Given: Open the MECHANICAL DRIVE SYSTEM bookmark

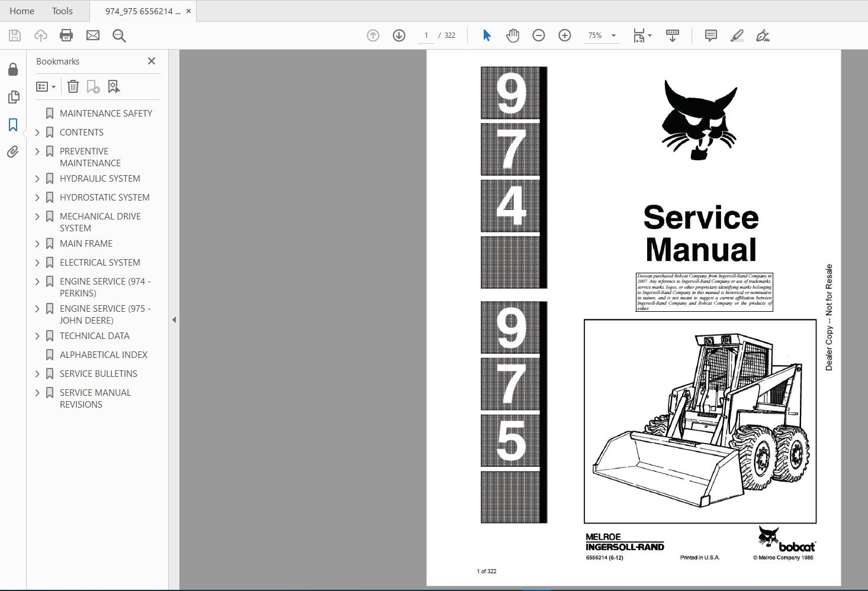Looking at the screenshot, I should 100,222.
